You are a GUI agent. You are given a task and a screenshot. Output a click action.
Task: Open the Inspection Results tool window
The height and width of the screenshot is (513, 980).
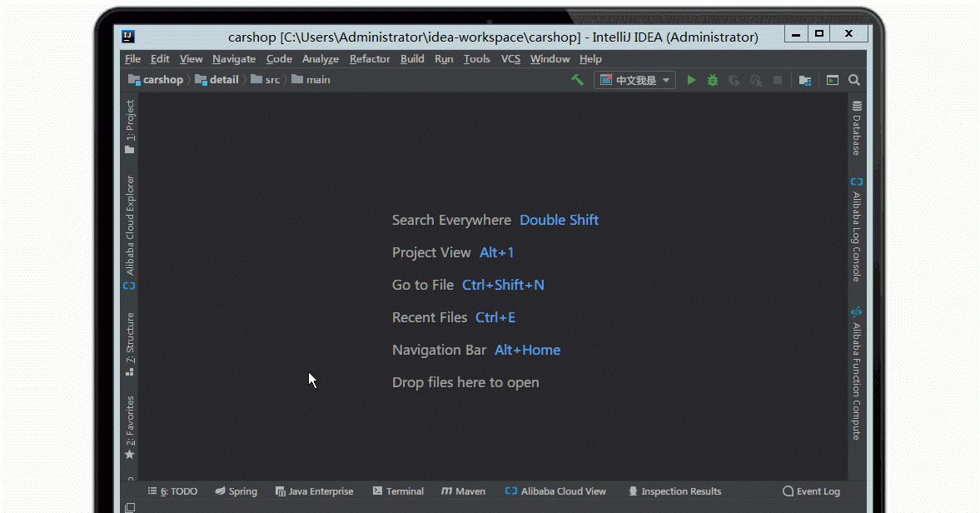(675, 491)
